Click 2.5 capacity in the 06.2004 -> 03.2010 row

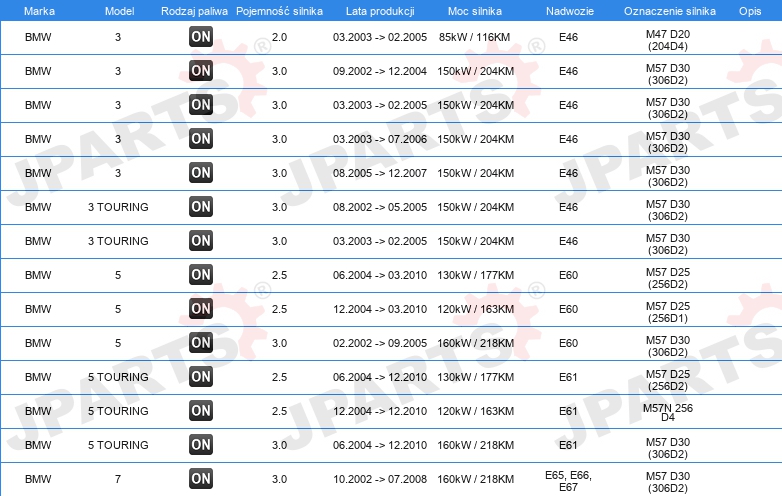[279, 275]
